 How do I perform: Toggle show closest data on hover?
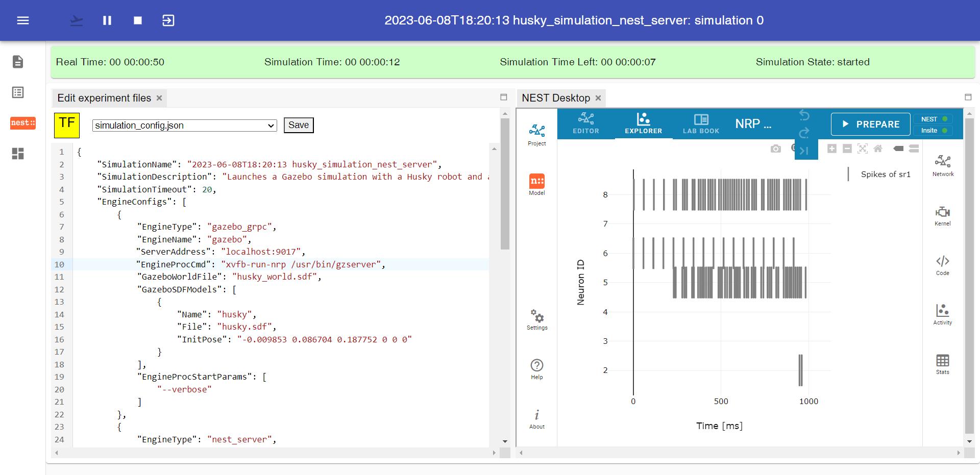pyautogui.click(x=899, y=148)
